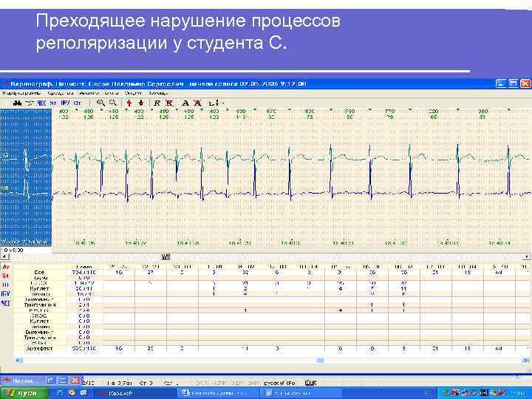The height and width of the screenshot is (399, 532).
Task: Click the second Бигеминия row label
Action: tap(39, 332)
